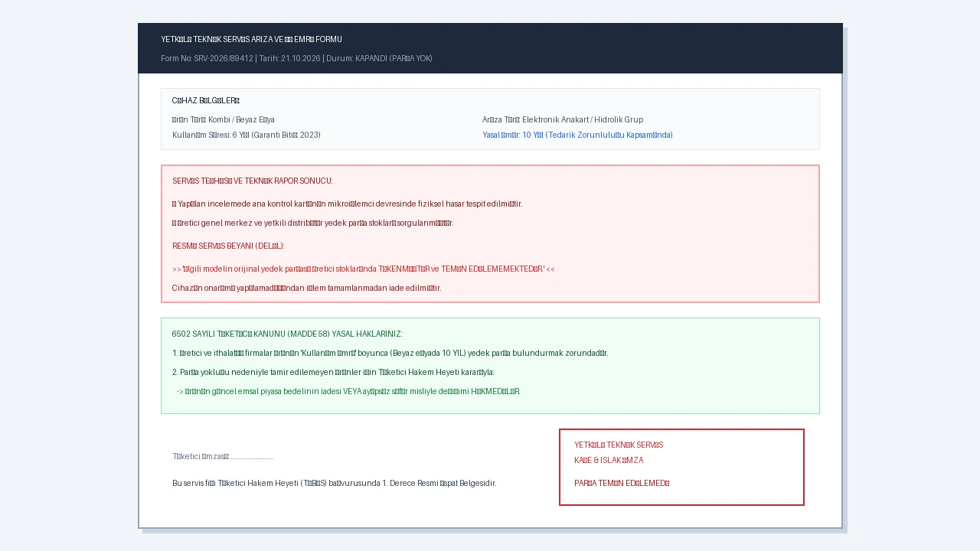Select legal right item 1 about 10 YIL spare parts
The height and width of the screenshot is (551, 980).
(x=390, y=353)
